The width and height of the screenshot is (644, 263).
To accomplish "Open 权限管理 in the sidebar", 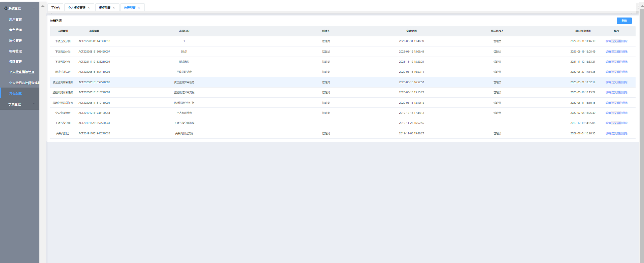I will (x=15, y=62).
